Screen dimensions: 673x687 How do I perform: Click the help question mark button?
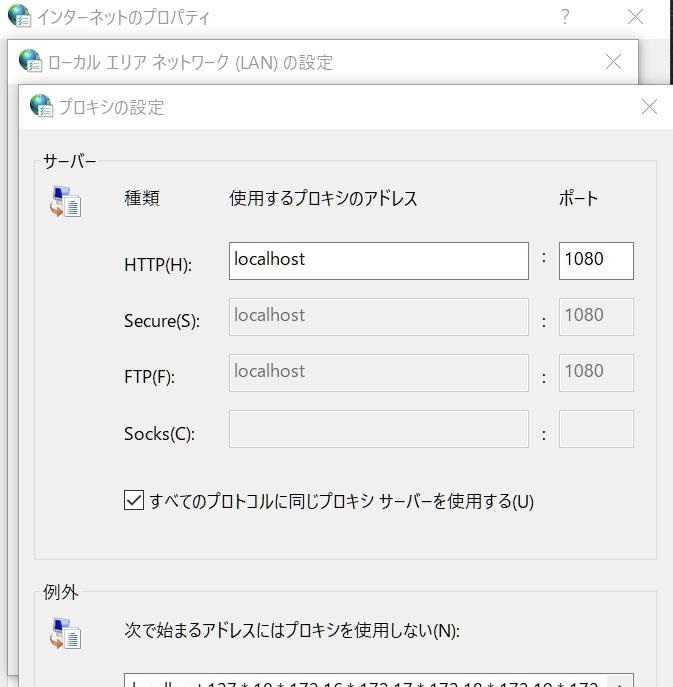(x=565, y=17)
